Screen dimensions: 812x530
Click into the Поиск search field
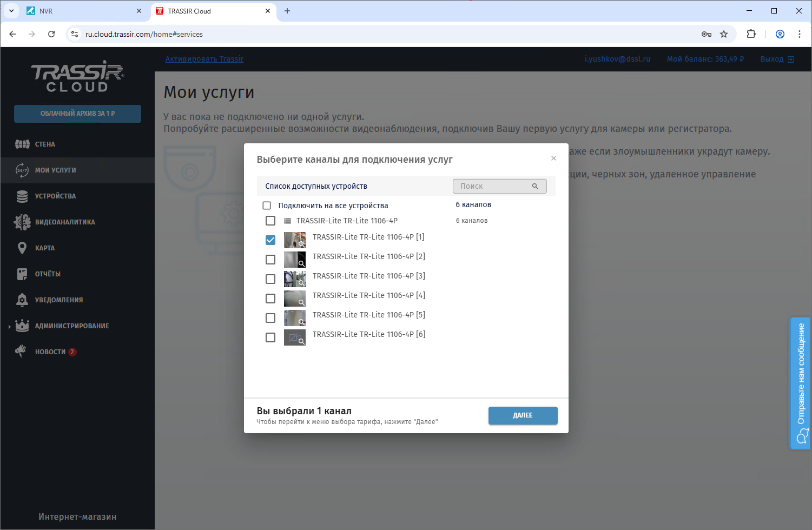click(499, 186)
